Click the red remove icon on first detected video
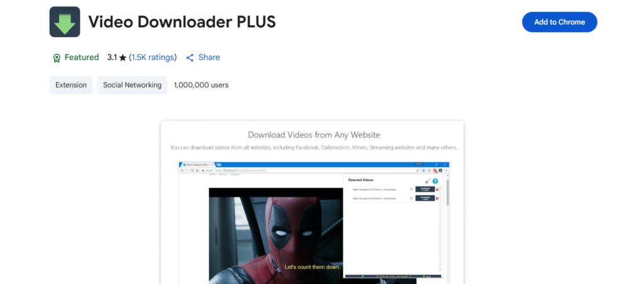Image resolution: width=644 pixels, height=284 pixels. click(437, 189)
